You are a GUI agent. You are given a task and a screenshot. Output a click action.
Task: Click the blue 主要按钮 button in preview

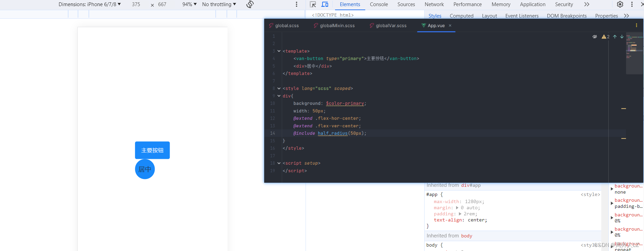pyautogui.click(x=152, y=150)
